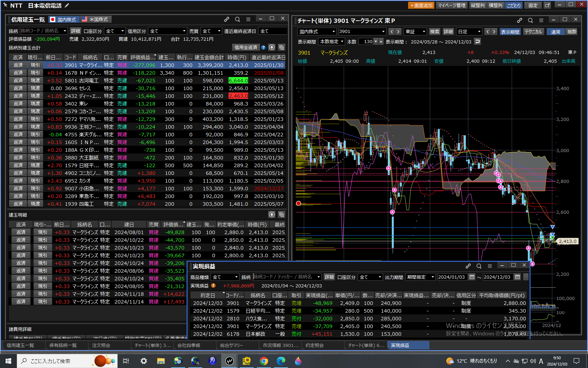This screenshot has height=368, width=588.
Task: Click download icon beside 信用全返済 help
Action: (x=272, y=47)
